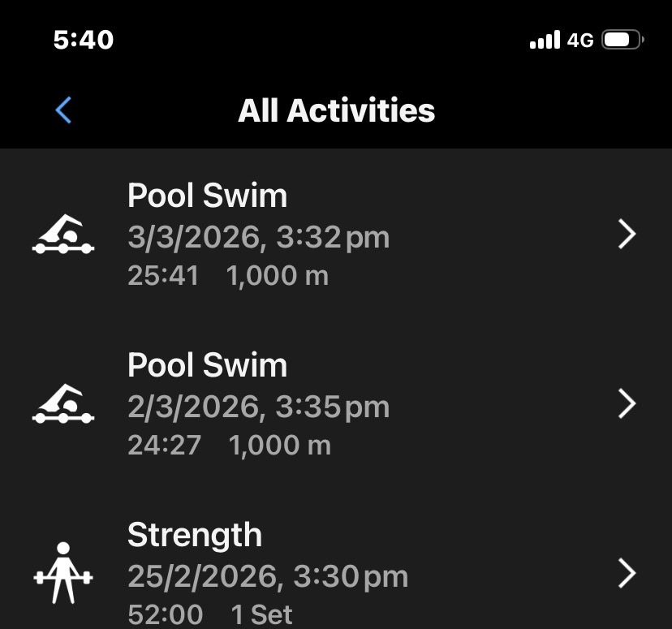The width and height of the screenshot is (672, 629).
Task: Tap the weightlifter icon for Strength activity
Action: [x=63, y=573]
